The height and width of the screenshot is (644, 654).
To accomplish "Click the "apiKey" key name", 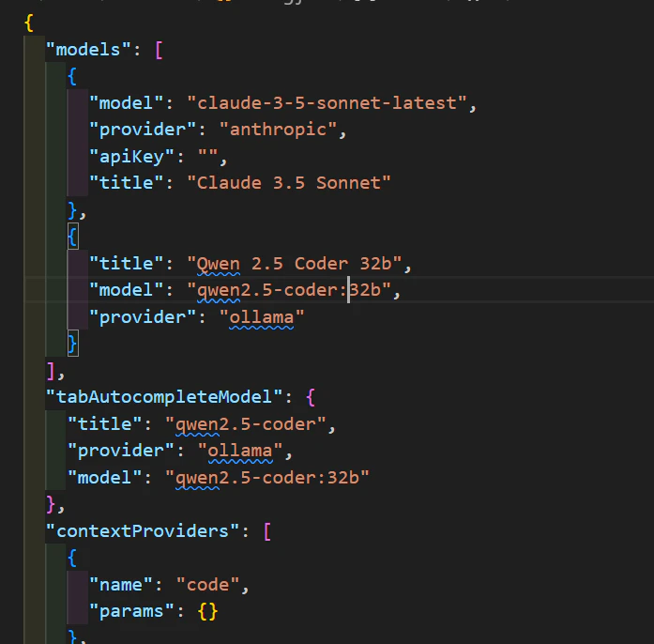I will [x=131, y=157].
